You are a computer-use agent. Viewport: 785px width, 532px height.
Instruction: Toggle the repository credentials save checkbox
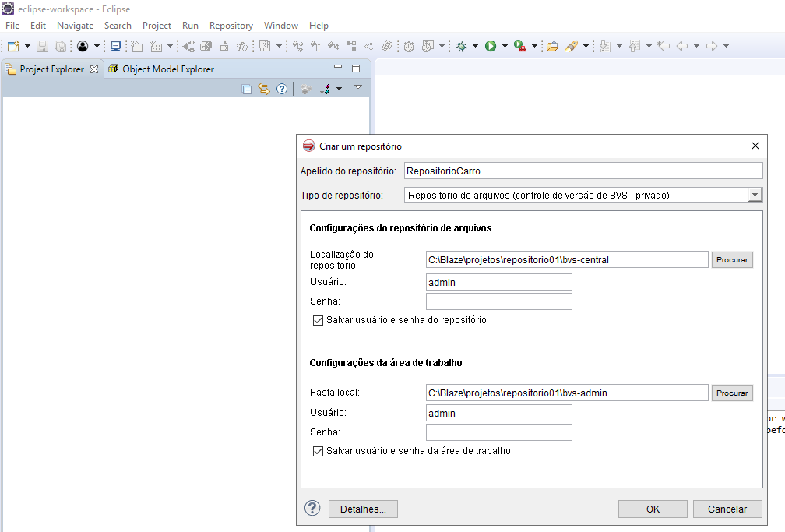coord(318,319)
